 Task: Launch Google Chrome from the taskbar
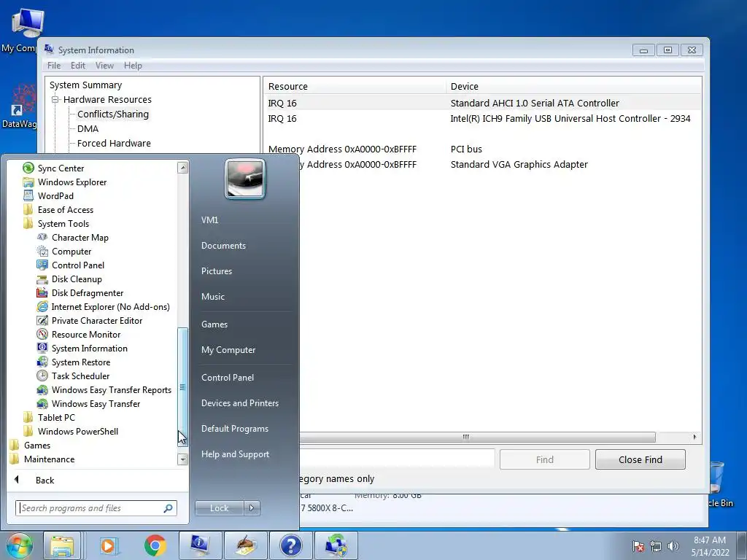[x=155, y=545]
